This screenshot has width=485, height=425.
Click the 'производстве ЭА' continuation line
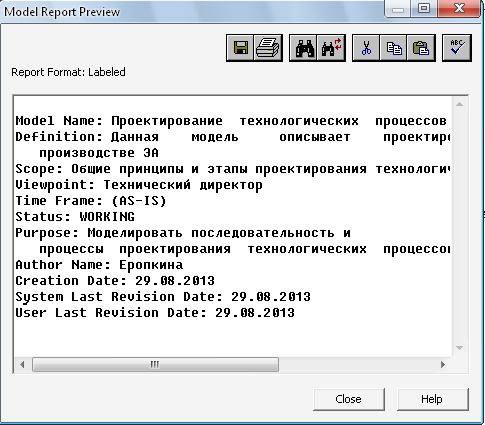(99, 153)
